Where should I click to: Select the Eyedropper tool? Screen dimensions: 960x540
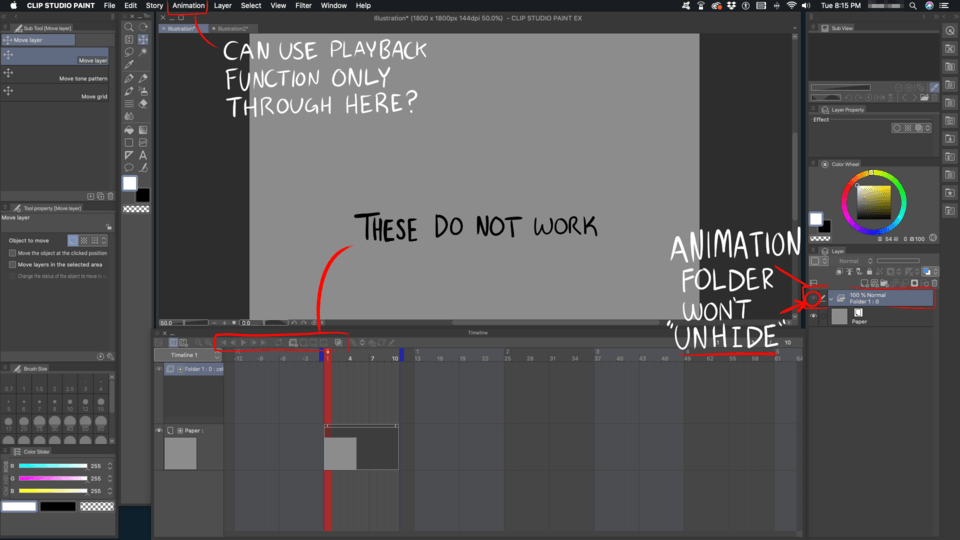click(x=129, y=65)
